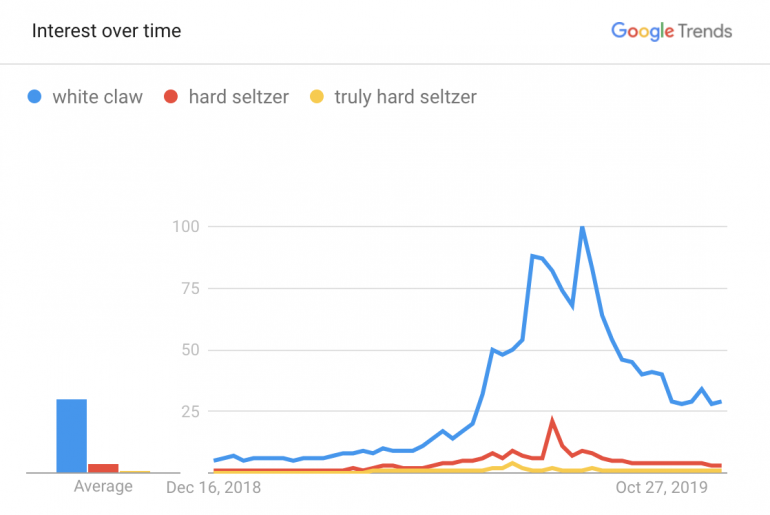The height and width of the screenshot is (515, 770).
Task: Click the yellow truly hard seltzer legend dot
Action: click(317, 97)
